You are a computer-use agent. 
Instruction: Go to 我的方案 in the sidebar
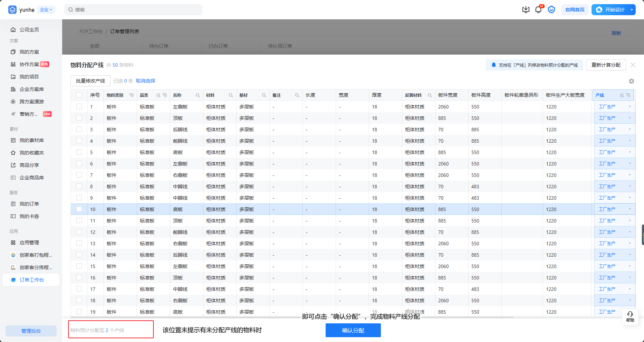pyautogui.click(x=29, y=52)
